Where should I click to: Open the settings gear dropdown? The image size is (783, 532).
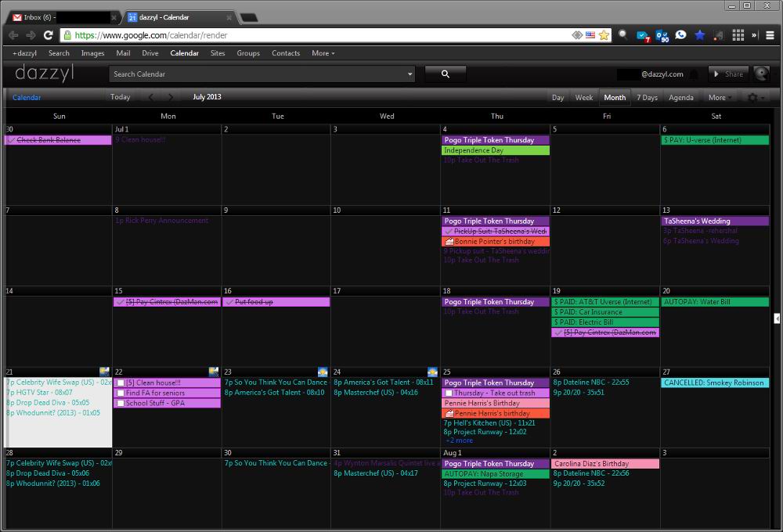[756, 97]
